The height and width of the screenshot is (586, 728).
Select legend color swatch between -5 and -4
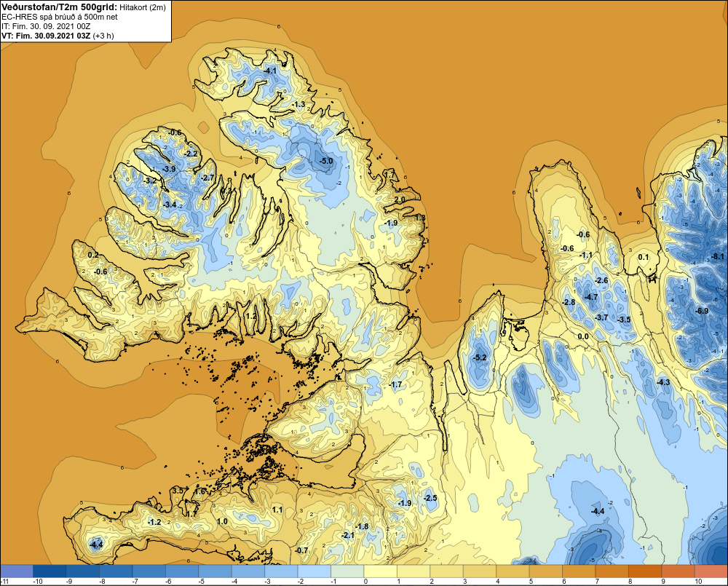[215, 571]
